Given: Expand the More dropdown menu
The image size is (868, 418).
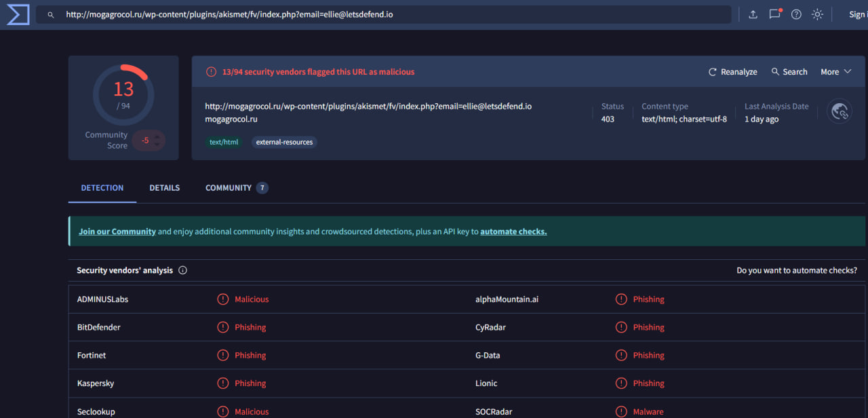Looking at the screenshot, I should [835, 72].
